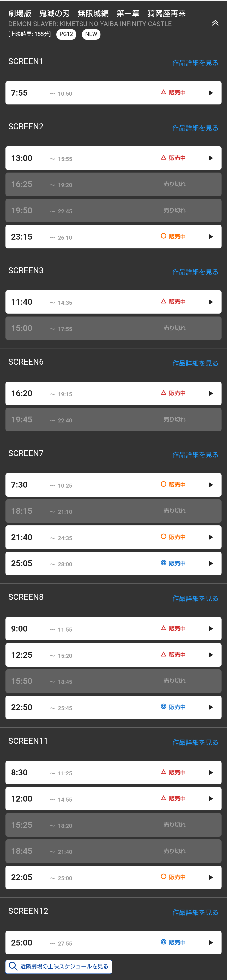
Task: Select the 16:20 showing on SCREEN6
Action: pos(113,393)
